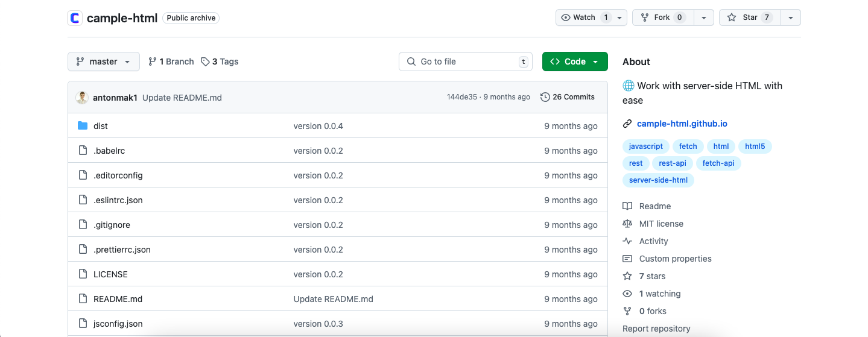Click the jsconfig.json file icon

coord(83,324)
